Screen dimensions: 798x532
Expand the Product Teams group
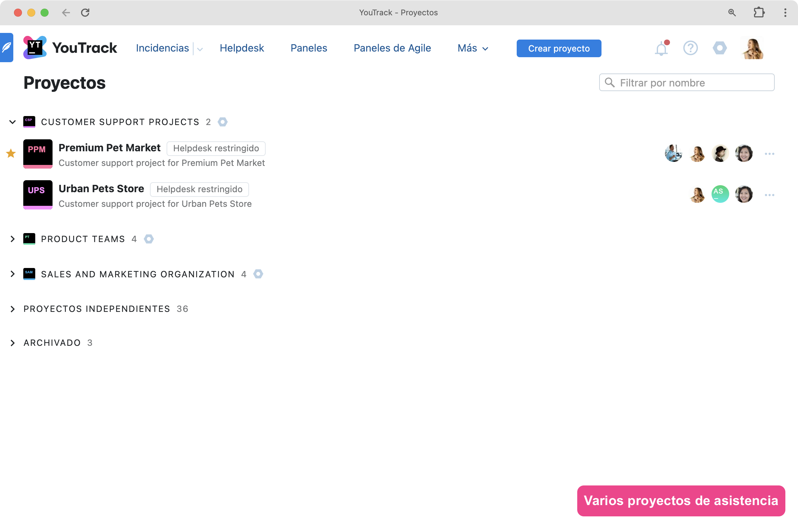click(13, 239)
